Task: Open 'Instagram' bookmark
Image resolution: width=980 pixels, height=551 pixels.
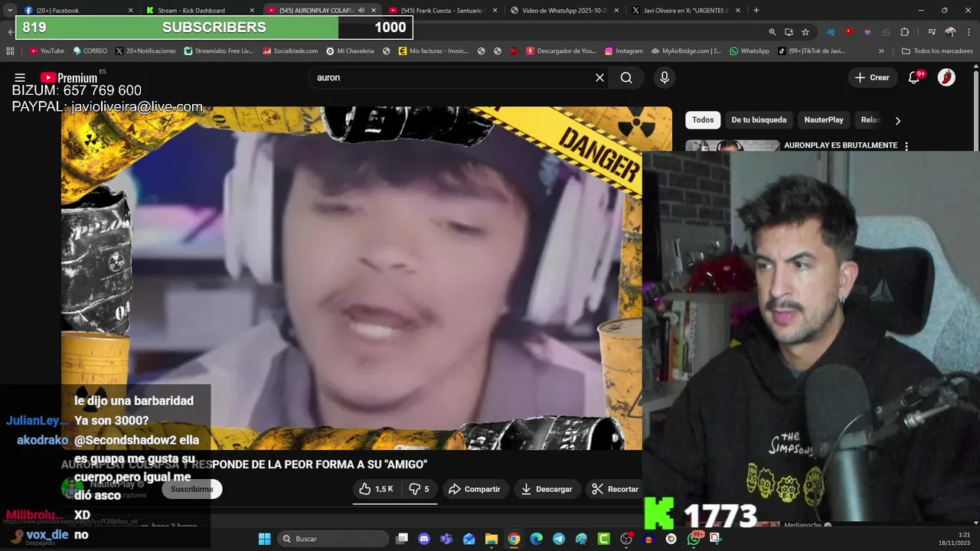Action: (624, 51)
